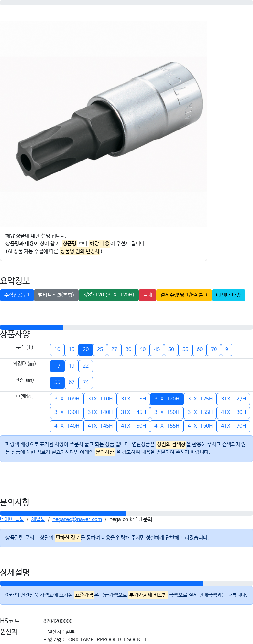Select size 25 in 규격 (T) row
This screenshot has height=644, width=253.
pos(100,349)
